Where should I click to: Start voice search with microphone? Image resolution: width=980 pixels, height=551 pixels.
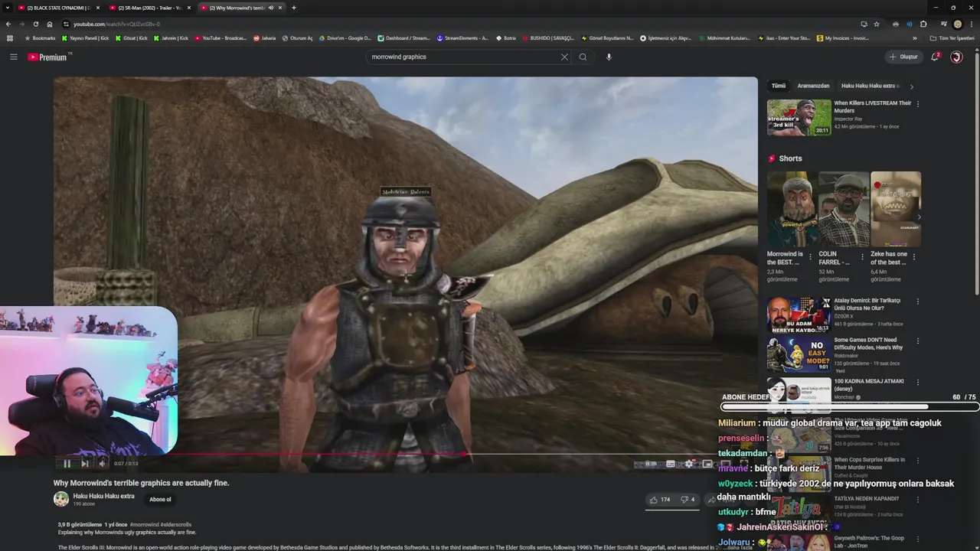point(609,57)
